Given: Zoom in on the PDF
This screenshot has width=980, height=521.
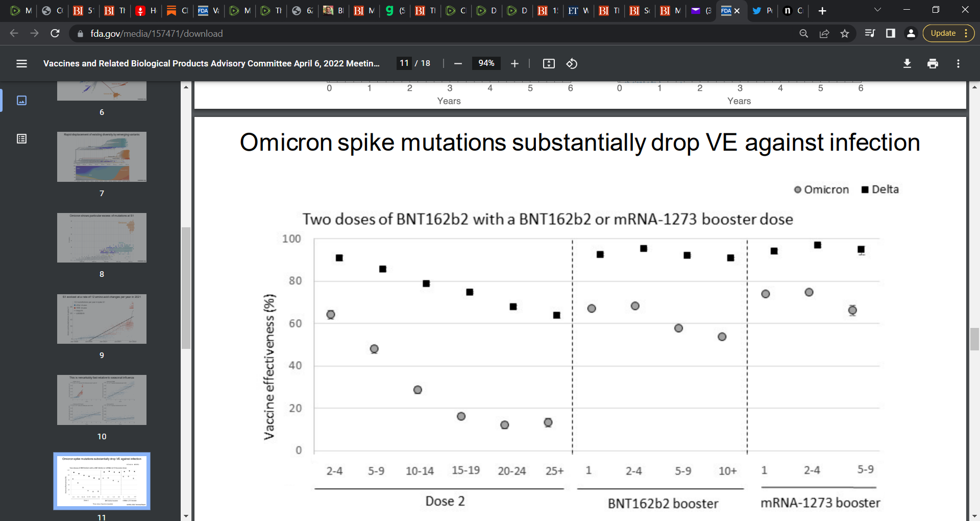Looking at the screenshot, I should pos(514,63).
